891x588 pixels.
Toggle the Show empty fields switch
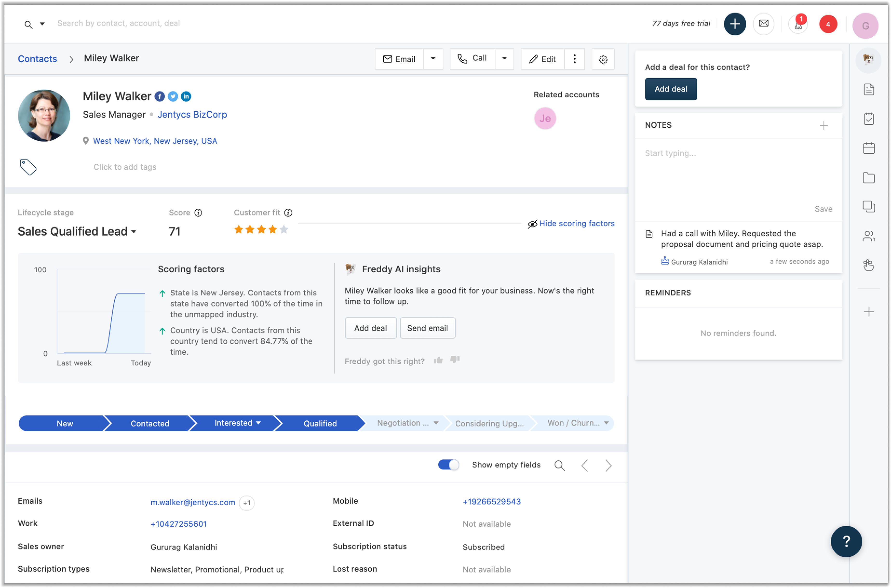pos(448,465)
